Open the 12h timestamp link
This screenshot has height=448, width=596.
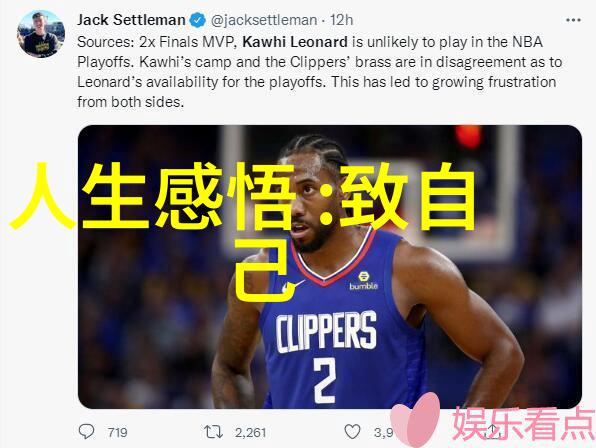pos(341,20)
